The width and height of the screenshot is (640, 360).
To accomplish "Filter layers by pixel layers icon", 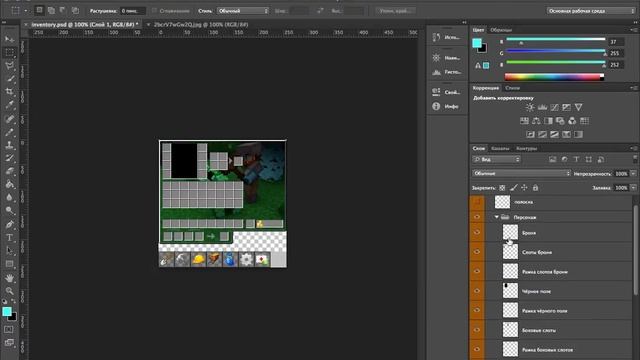I will tap(552, 160).
